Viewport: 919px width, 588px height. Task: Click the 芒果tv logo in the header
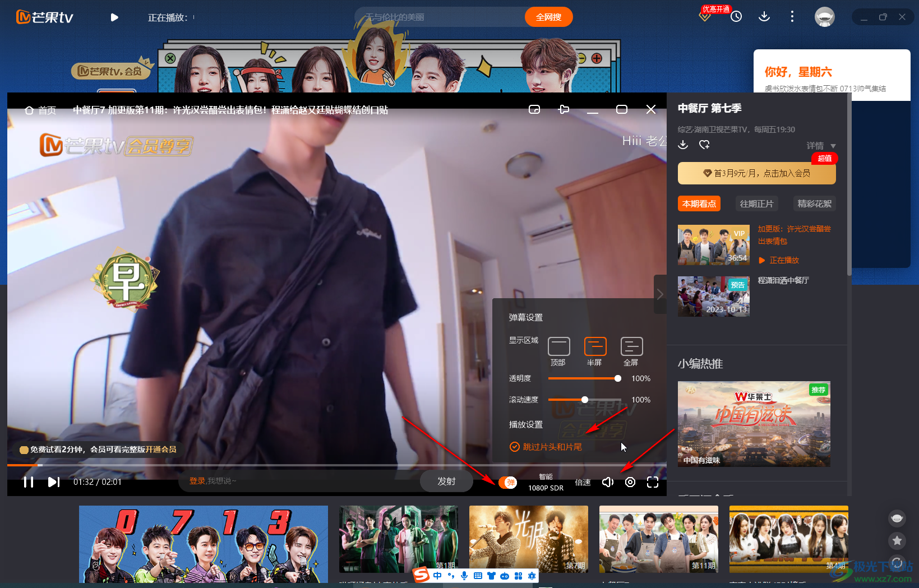45,17
